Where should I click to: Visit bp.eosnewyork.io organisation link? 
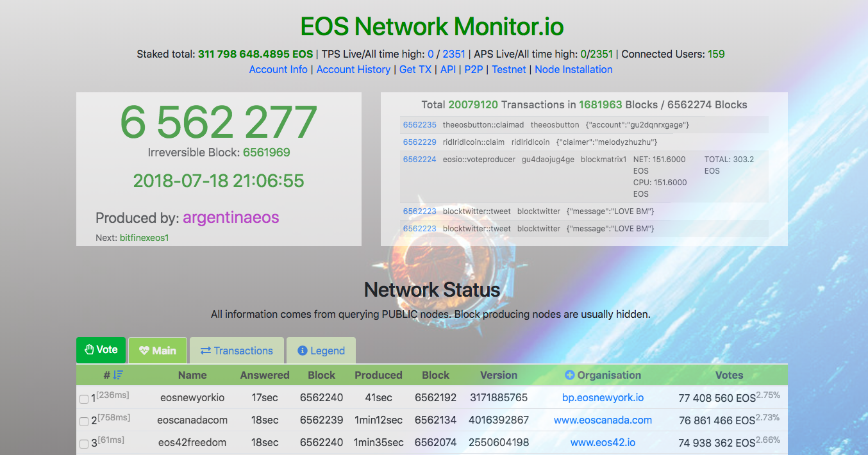603,397
